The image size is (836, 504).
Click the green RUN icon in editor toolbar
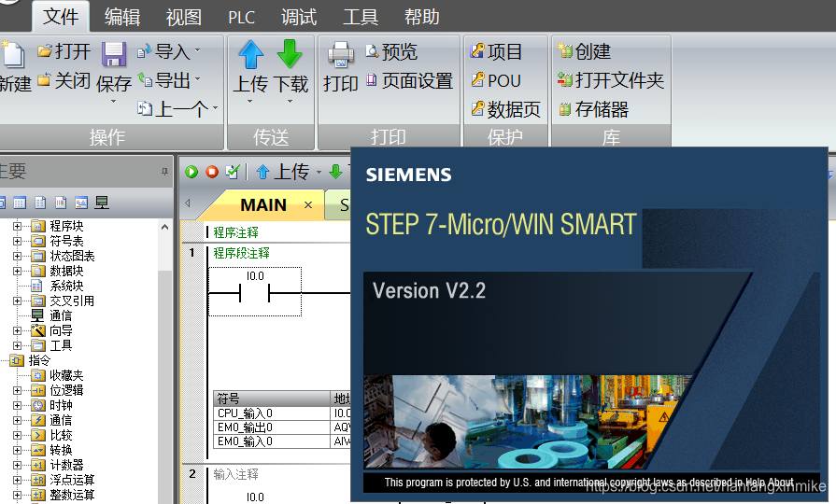191,172
